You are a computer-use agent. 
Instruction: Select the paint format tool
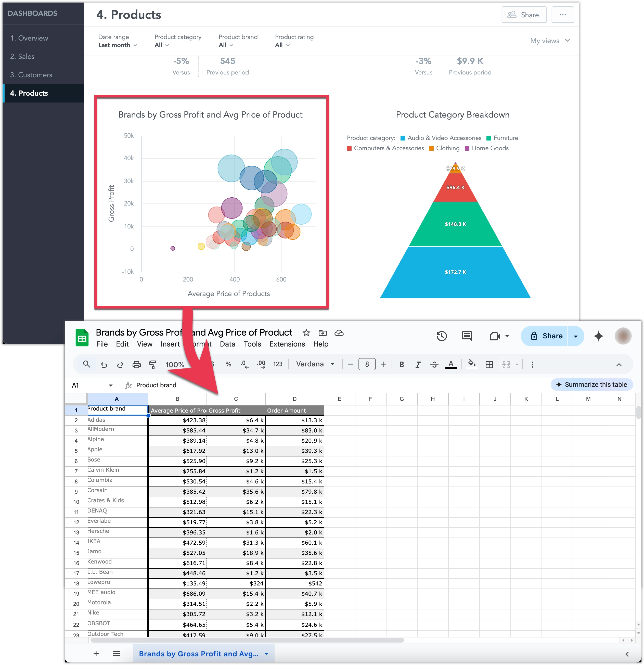[153, 364]
